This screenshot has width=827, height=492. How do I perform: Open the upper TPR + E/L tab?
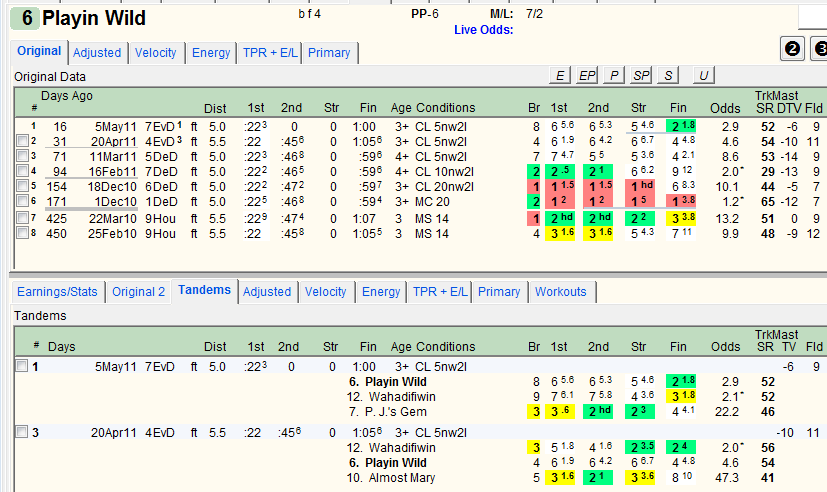270,53
